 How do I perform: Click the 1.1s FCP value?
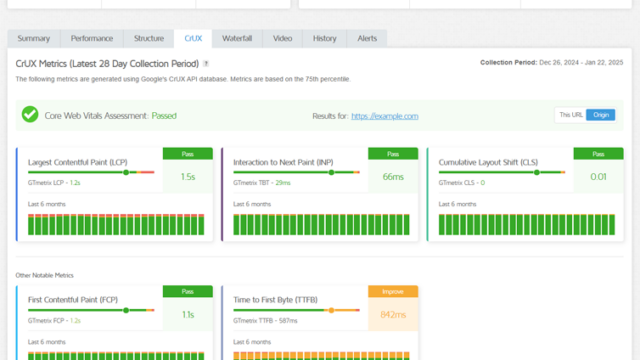pyautogui.click(x=188, y=315)
